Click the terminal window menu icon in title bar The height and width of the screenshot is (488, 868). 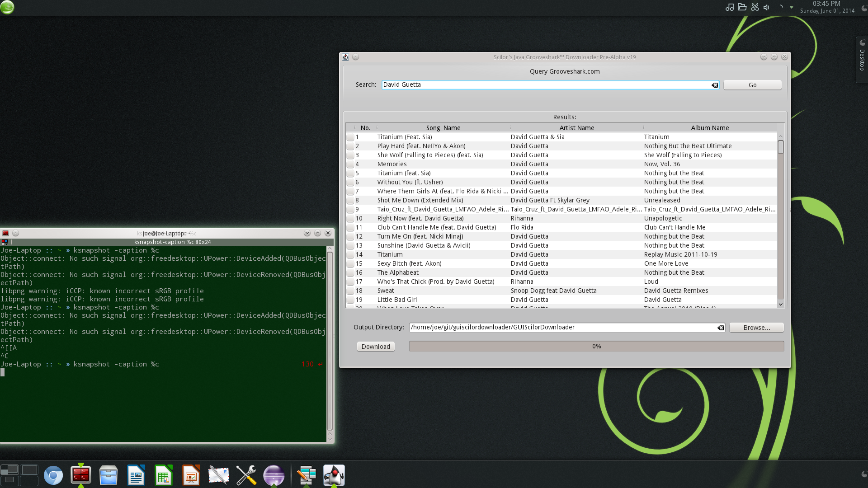click(x=5, y=233)
